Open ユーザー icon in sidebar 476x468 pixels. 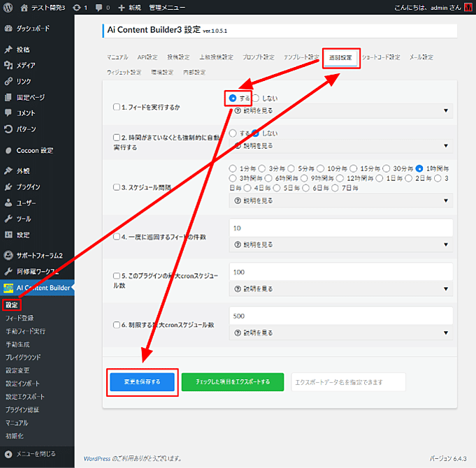[x=8, y=203]
